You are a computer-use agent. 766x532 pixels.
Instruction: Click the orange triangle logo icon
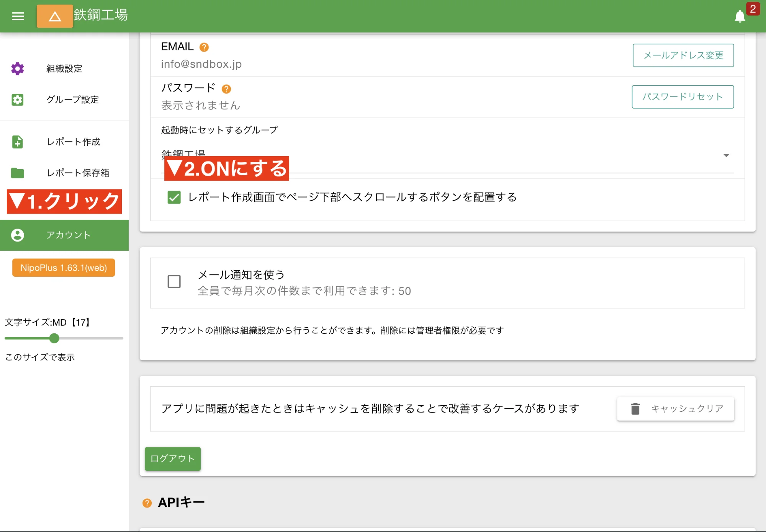click(x=55, y=16)
